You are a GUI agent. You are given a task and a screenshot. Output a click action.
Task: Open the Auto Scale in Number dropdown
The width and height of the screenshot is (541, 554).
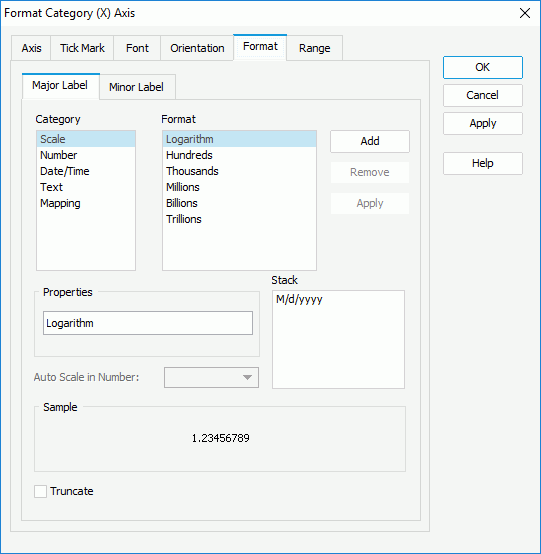click(x=211, y=377)
